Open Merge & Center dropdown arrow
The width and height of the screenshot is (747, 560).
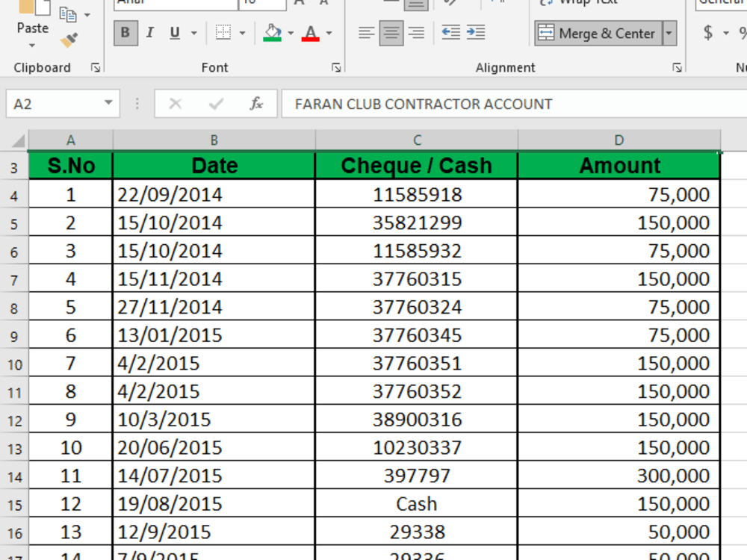[x=669, y=34]
